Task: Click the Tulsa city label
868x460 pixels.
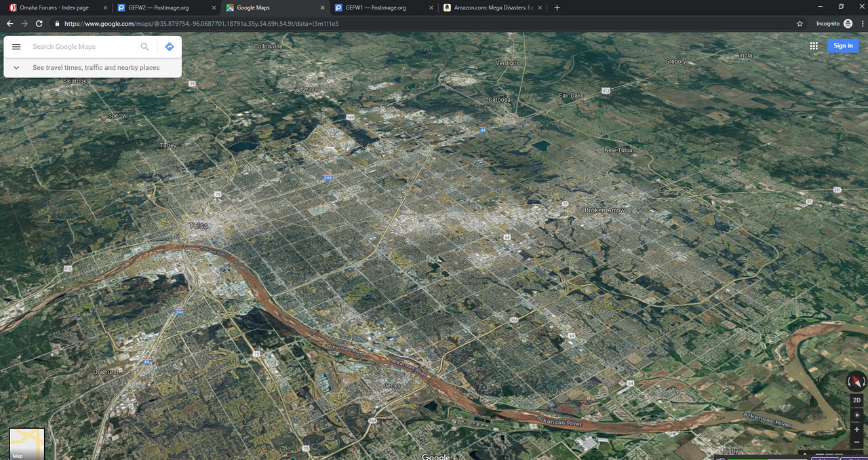Action: coord(199,225)
